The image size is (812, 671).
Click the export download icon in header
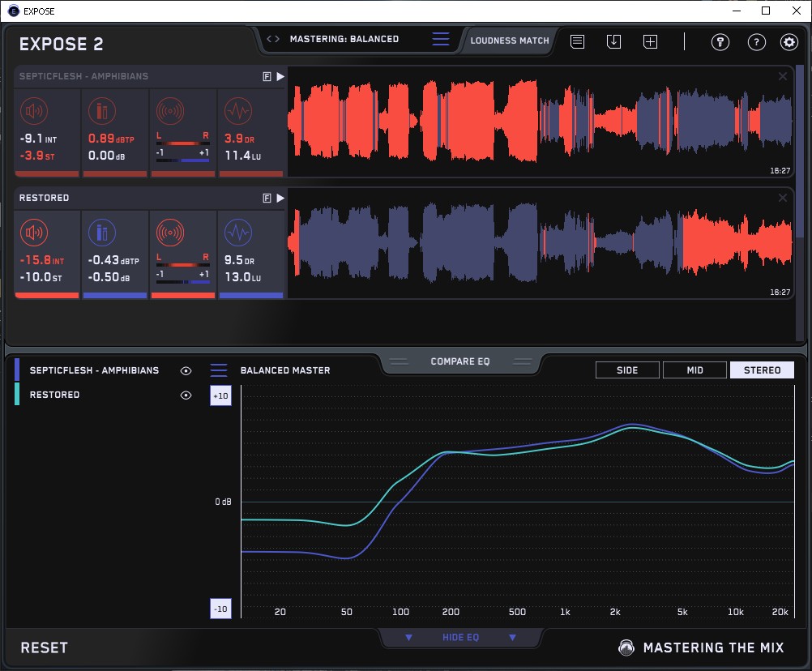click(x=613, y=41)
